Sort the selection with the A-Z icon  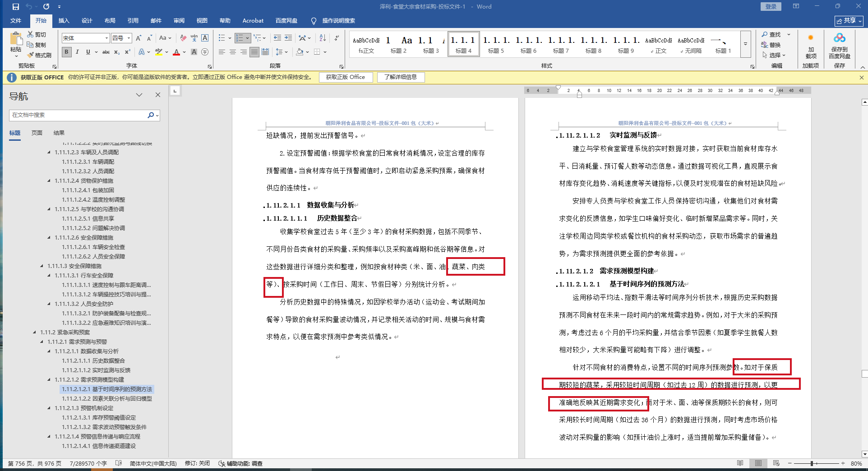pos(323,38)
